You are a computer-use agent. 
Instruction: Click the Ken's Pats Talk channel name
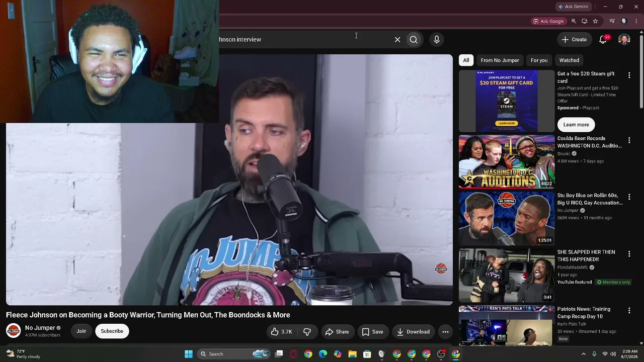572,324
